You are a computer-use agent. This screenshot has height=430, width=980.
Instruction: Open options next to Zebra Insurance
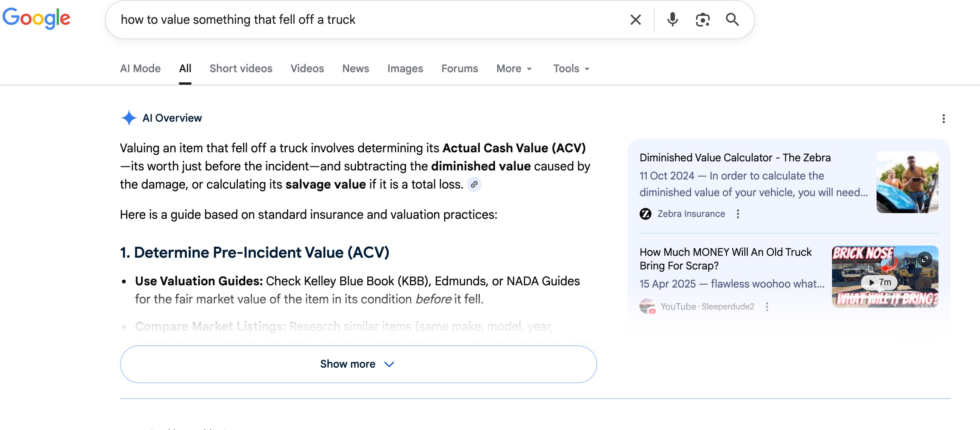pos(738,214)
